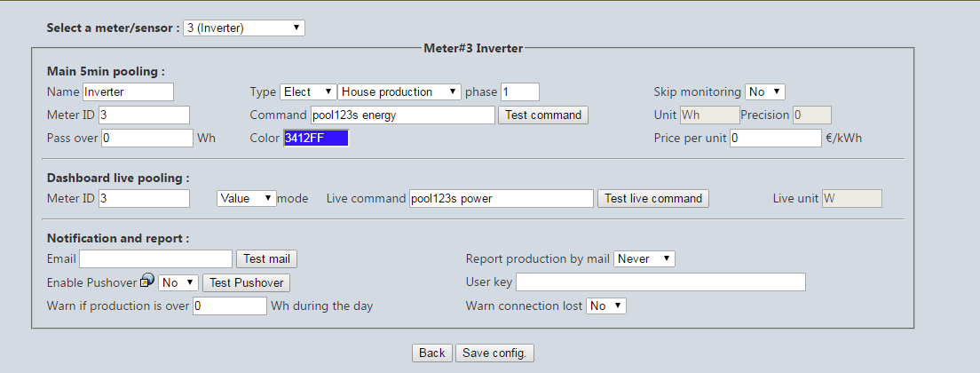Expand the Elect type dropdown
This screenshot has height=373, width=980.
pos(308,91)
